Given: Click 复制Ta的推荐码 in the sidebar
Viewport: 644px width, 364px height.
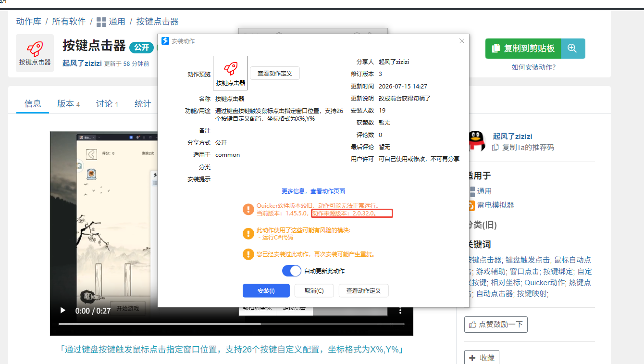Looking at the screenshot, I should click(523, 148).
